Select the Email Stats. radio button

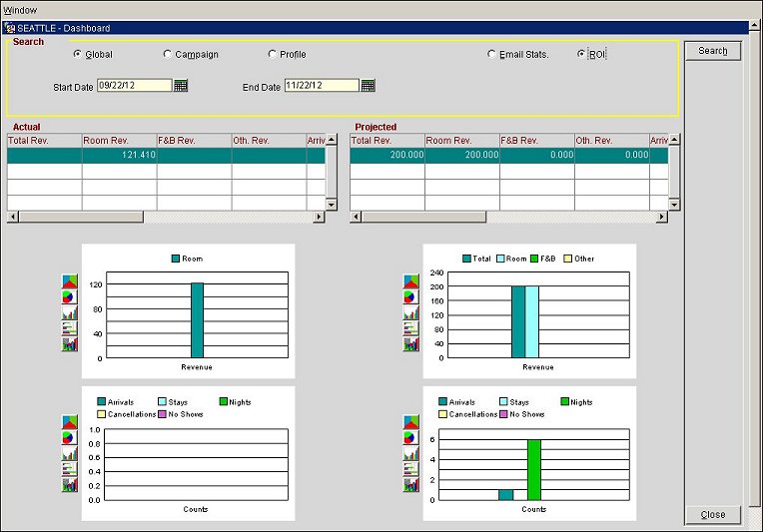click(491, 54)
